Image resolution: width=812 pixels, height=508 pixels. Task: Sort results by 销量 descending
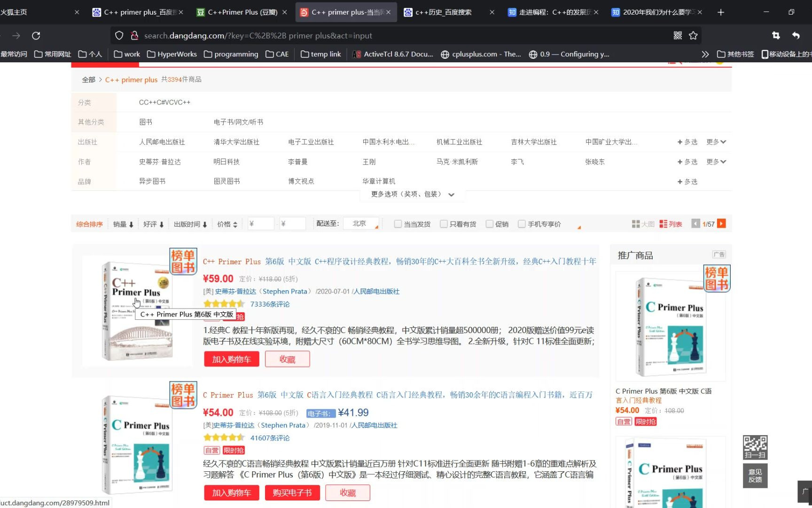(123, 224)
